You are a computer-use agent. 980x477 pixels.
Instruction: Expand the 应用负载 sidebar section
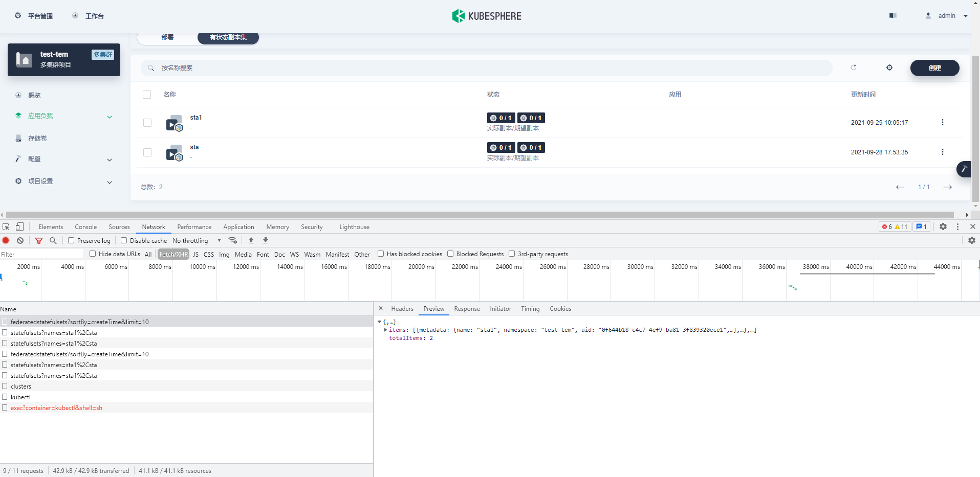110,117
